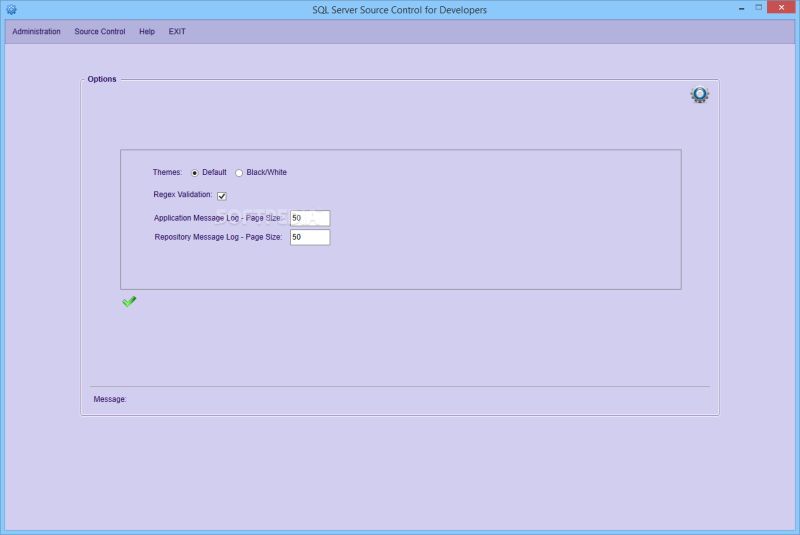Click the EXIT menu item
This screenshot has height=535, width=800.
pos(177,32)
